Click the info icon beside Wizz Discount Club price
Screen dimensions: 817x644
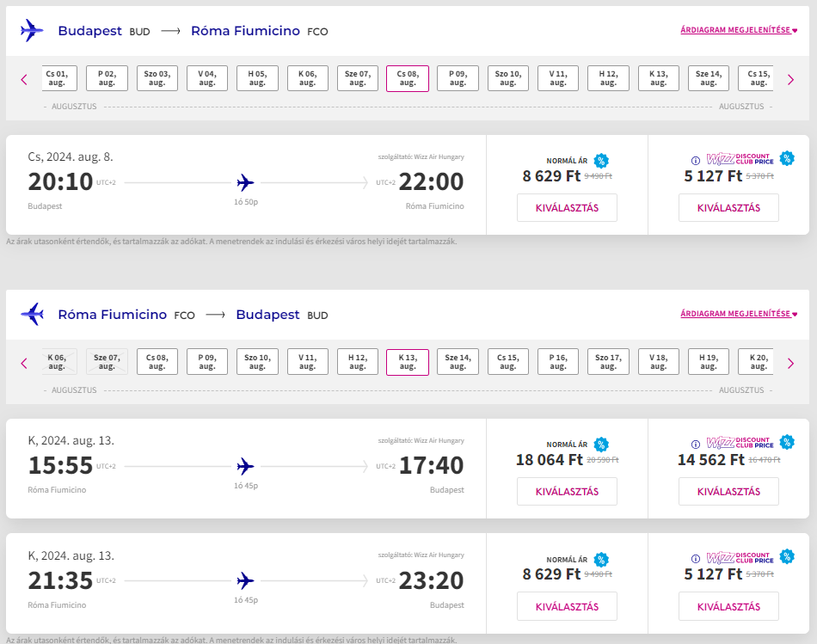pos(696,160)
